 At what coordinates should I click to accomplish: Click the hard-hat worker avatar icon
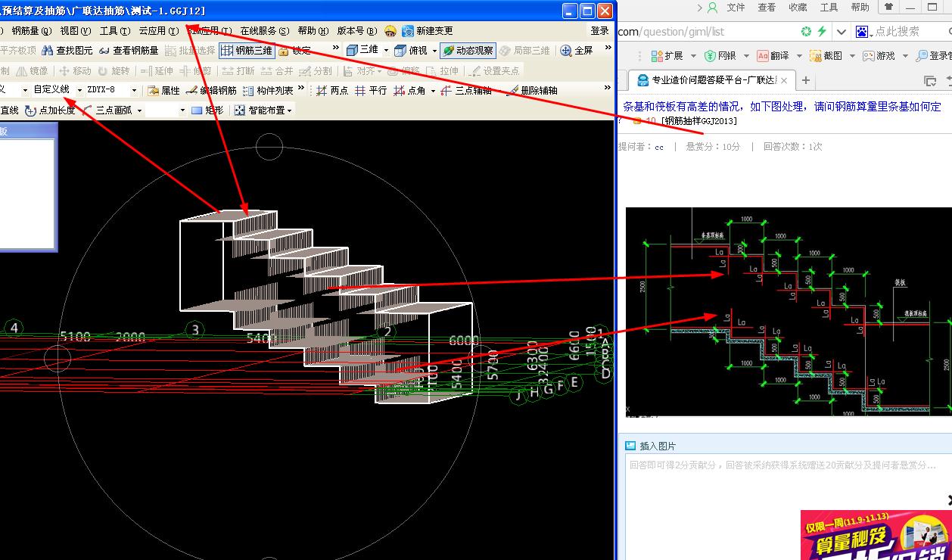tap(390, 31)
